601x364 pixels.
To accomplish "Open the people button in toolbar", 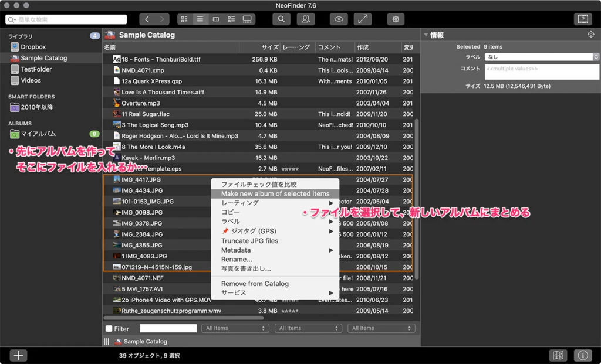I will click(x=305, y=19).
